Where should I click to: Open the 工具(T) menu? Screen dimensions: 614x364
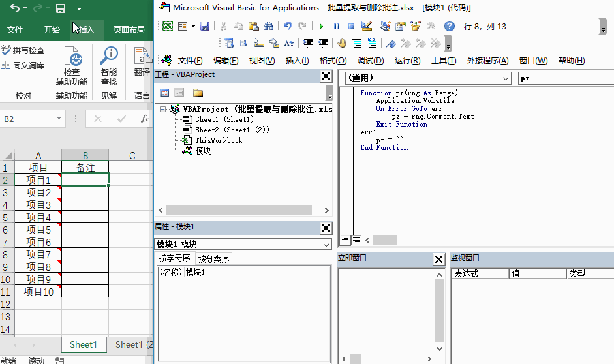444,61
